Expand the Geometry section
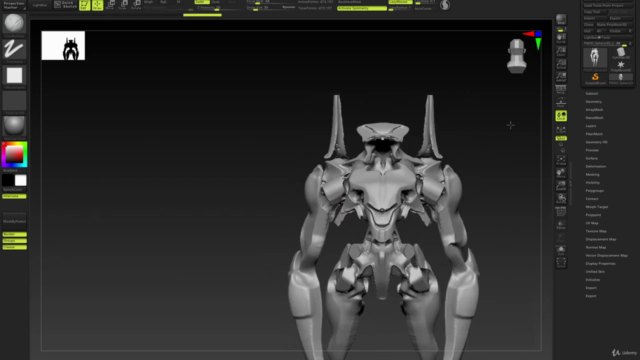The height and width of the screenshot is (360, 640). [593, 102]
